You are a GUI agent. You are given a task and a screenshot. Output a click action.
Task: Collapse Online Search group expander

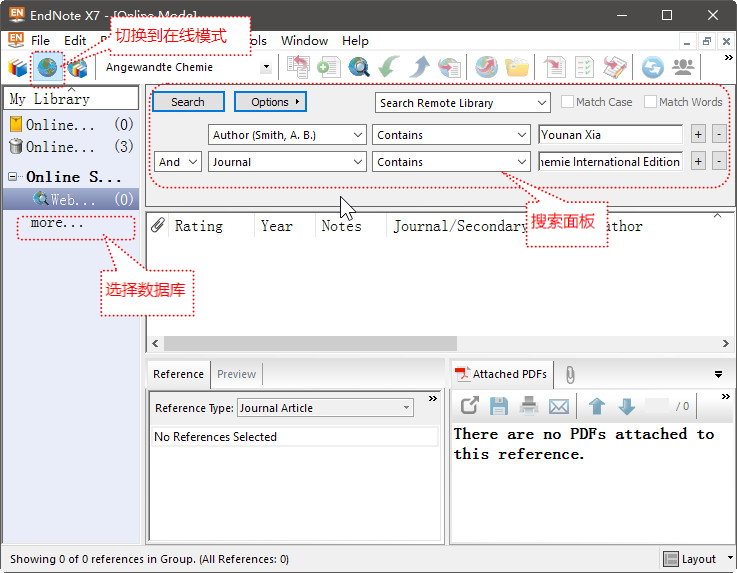pyautogui.click(x=13, y=177)
